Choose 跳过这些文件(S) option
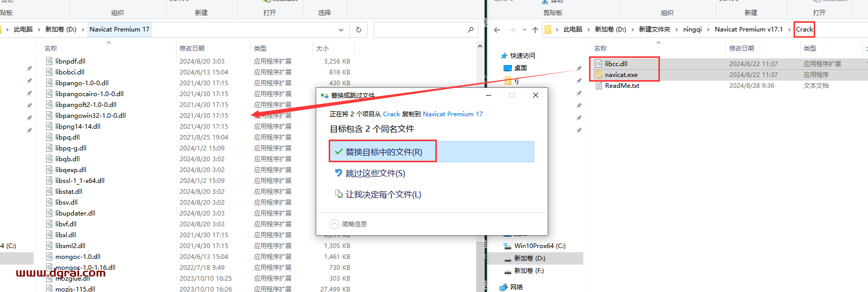The height and width of the screenshot is (292, 868). (375, 174)
